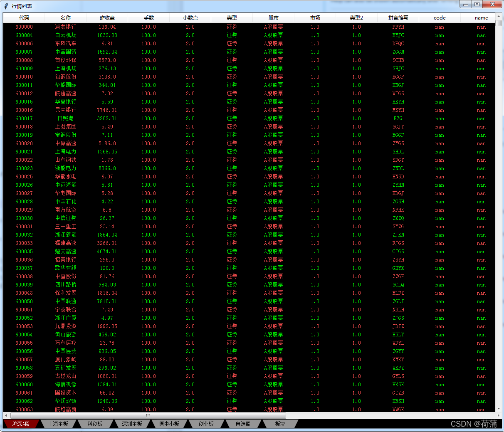Select the 华能国际 stock
This screenshot has height=432, width=504.
click(x=66, y=85)
